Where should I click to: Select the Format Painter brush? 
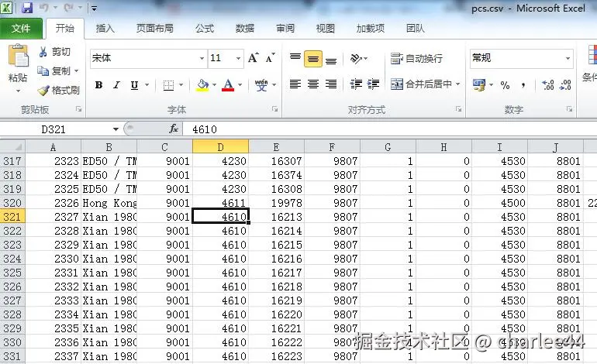coord(43,90)
